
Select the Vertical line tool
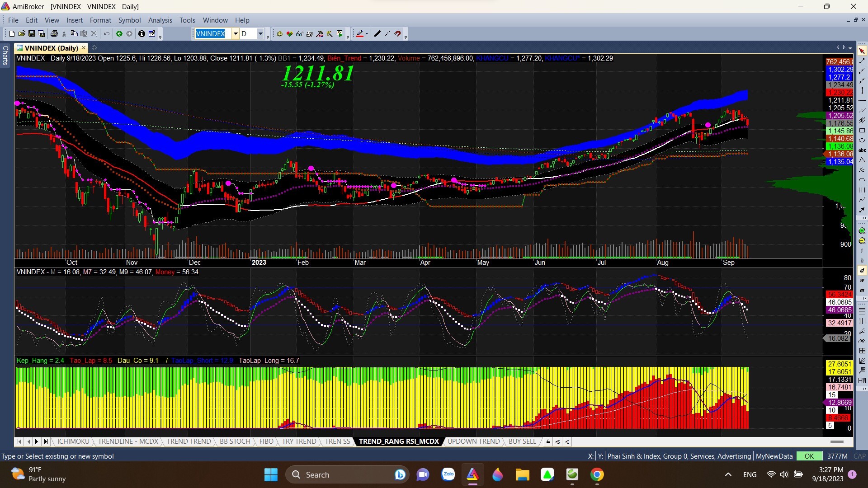862,90
